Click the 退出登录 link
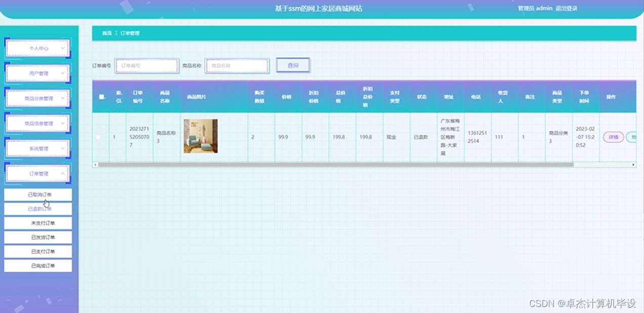This screenshot has height=313, width=644. pyautogui.click(x=566, y=8)
